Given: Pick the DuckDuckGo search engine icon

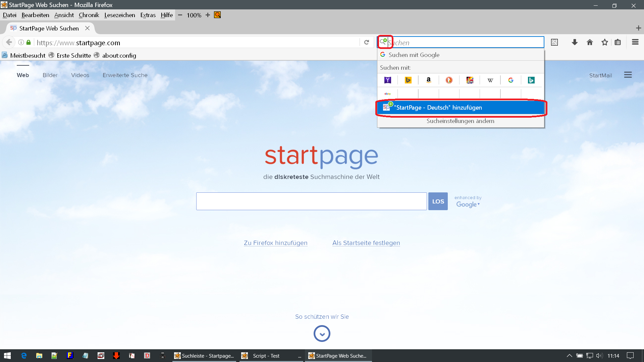Looking at the screenshot, I should click(449, 80).
